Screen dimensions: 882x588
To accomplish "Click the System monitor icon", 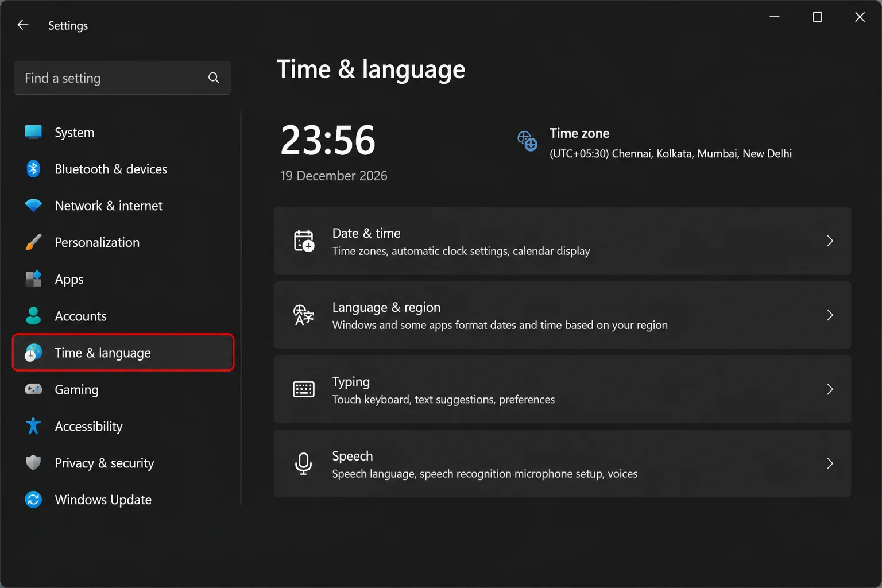I will (x=33, y=132).
